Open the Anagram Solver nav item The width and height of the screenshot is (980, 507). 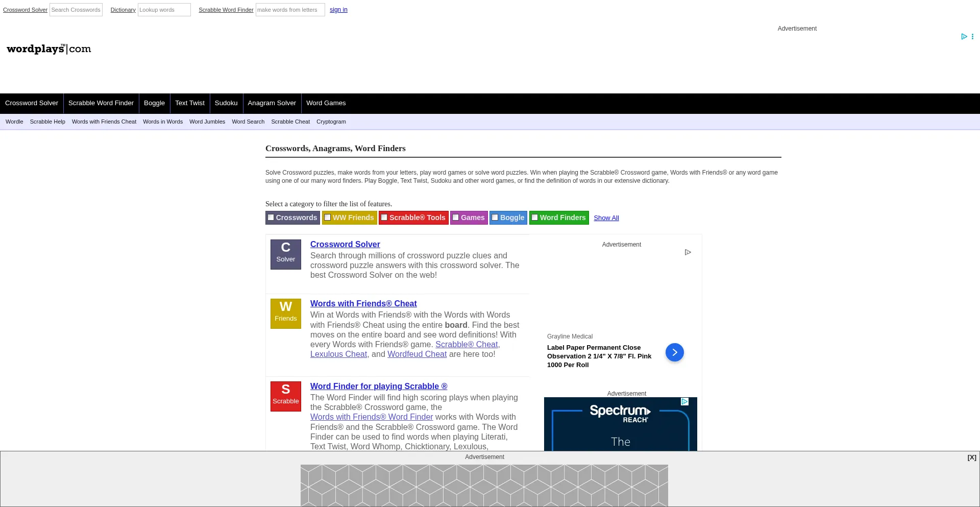pos(272,103)
